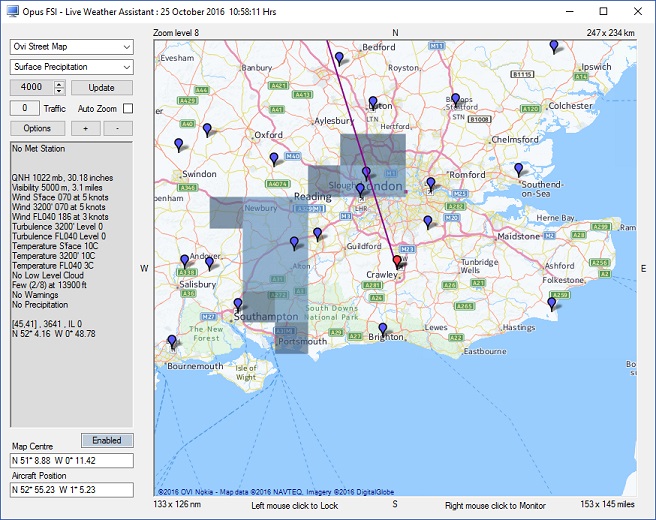The width and height of the screenshot is (656, 520).
Task: Click the blue pin at LHR Heathrow
Action: coord(360,190)
